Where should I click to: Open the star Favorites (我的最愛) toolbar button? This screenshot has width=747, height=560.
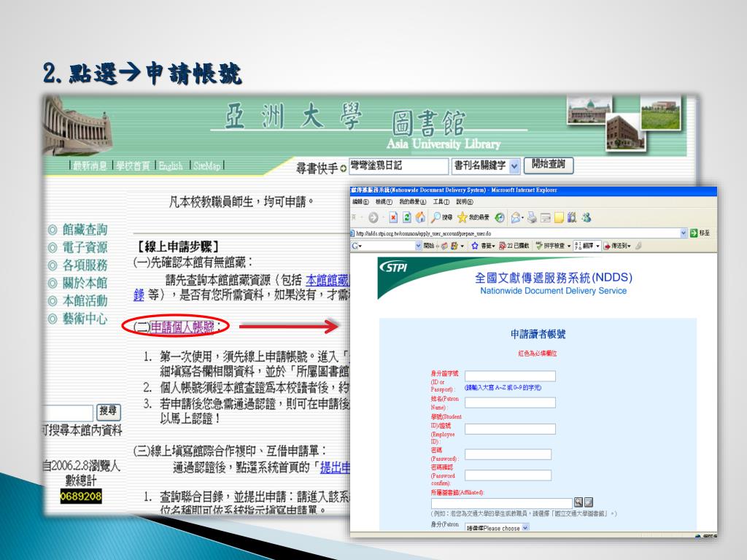[473, 217]
